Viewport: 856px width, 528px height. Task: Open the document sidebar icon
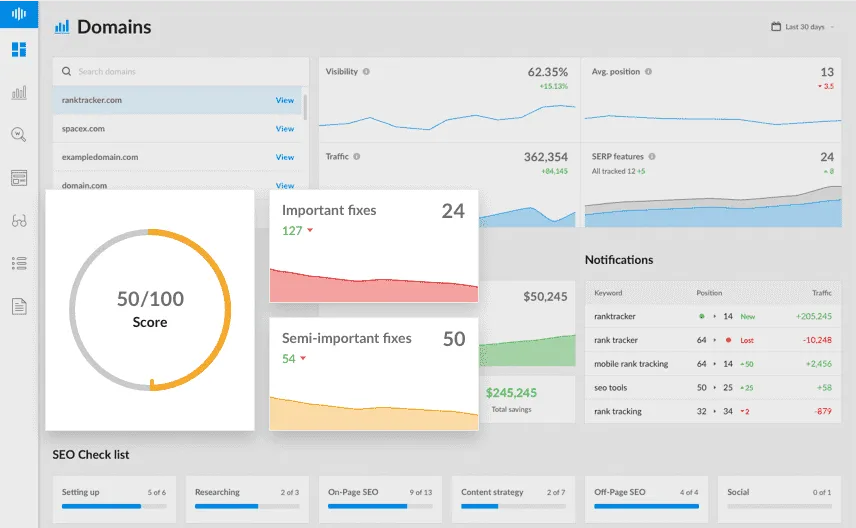point(19,306)
